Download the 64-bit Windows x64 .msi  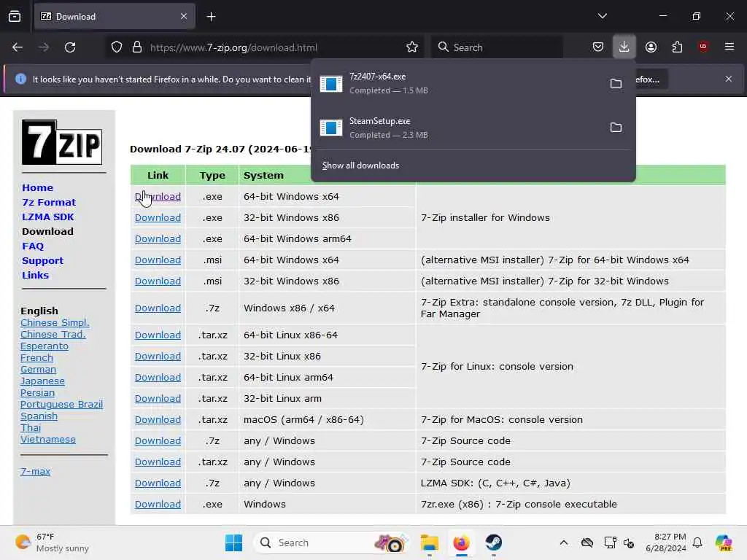(x=158, y=260)
